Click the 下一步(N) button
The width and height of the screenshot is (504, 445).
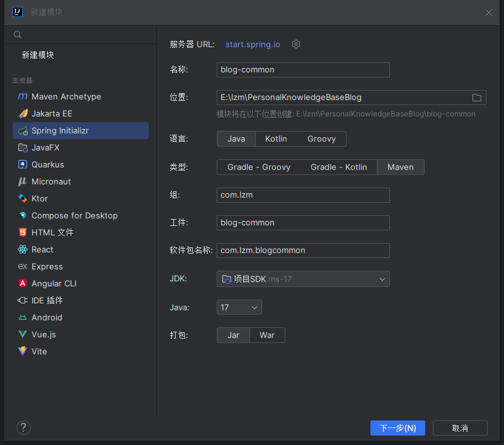click(398, 428)
